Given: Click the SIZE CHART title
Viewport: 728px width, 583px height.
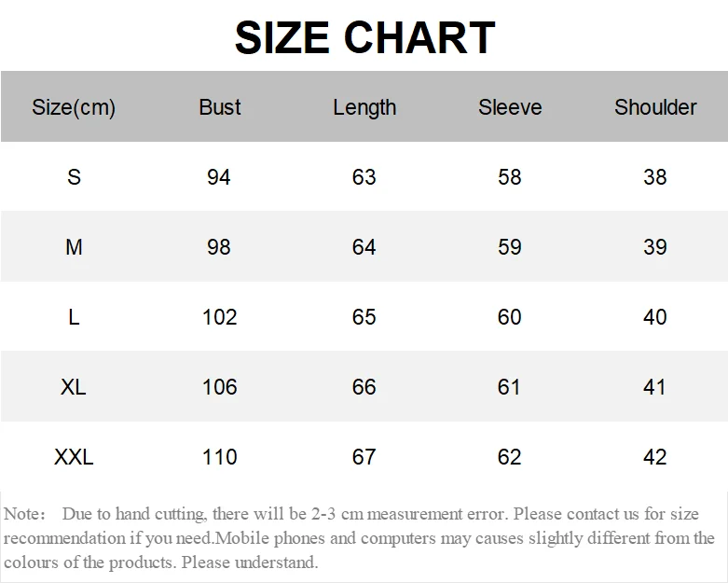Looking at the screenshot, I should (364, 38).
